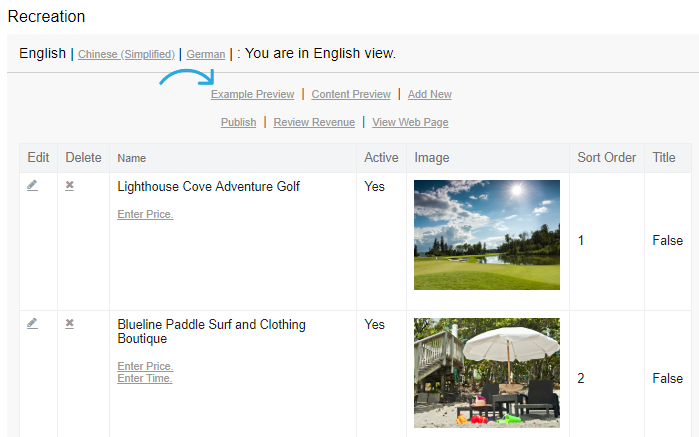Click the Active Yes value for Lighthouse Cove
The image size is (699, 437).
374,186
